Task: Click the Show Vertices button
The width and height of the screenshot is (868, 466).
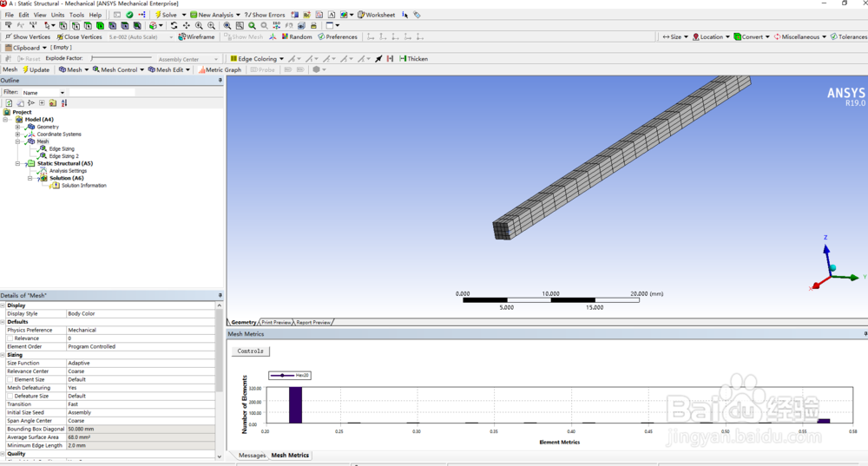Action: 28,37
